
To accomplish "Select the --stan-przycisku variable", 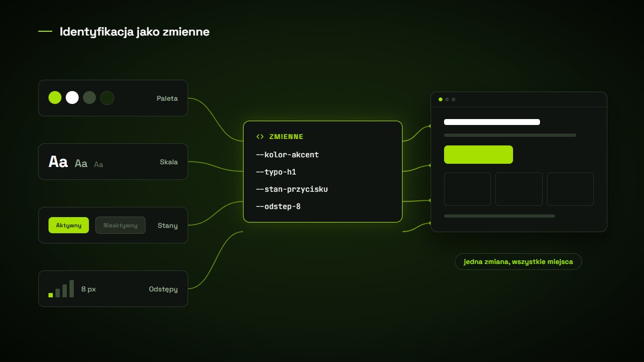I will coord(292,189).
